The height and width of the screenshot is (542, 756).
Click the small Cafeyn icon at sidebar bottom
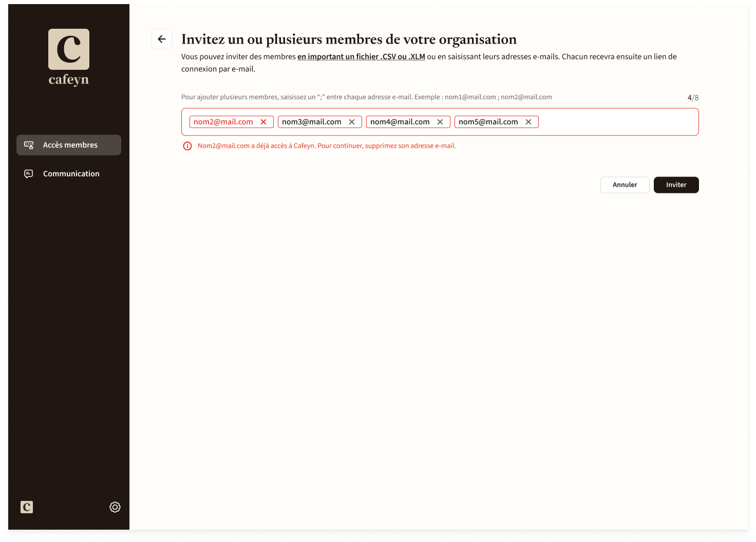27,507
